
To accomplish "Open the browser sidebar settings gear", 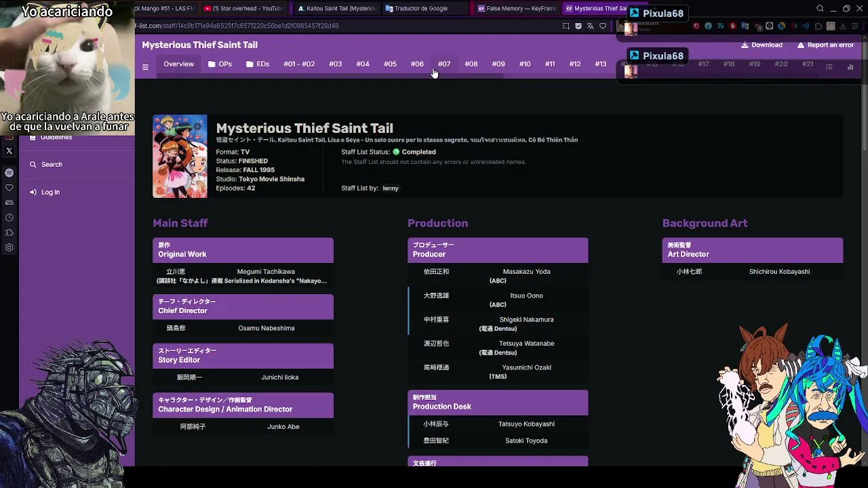I will point(9,247).
